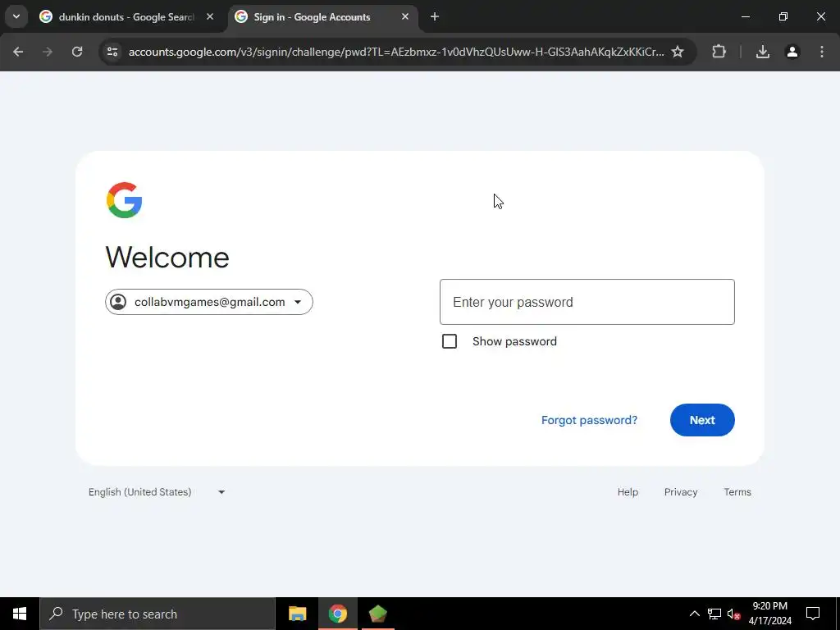Open the notification center icon
840x630 pixels.
(x=813, y=614)
